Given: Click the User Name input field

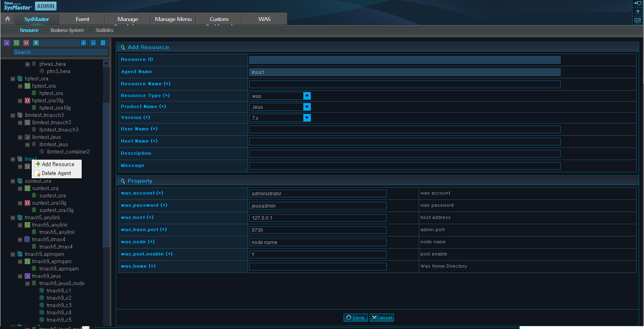Looking at the screenshot, I should pos(405,129).
